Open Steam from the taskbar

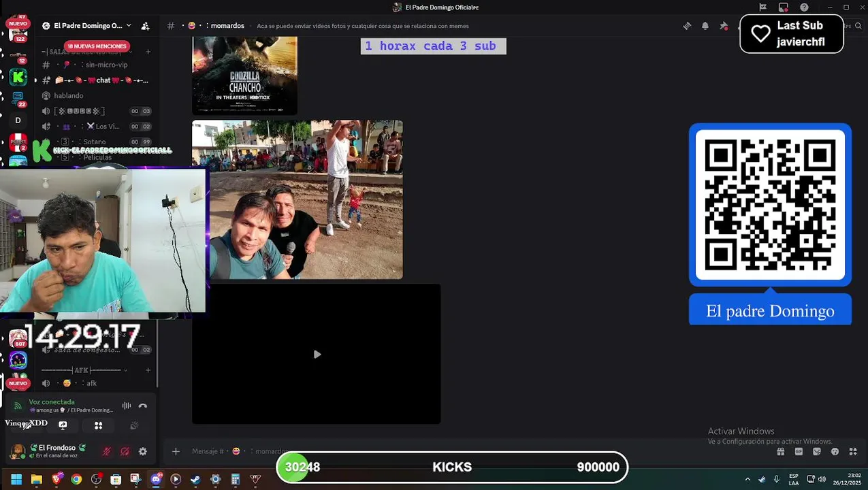(195, 479)
